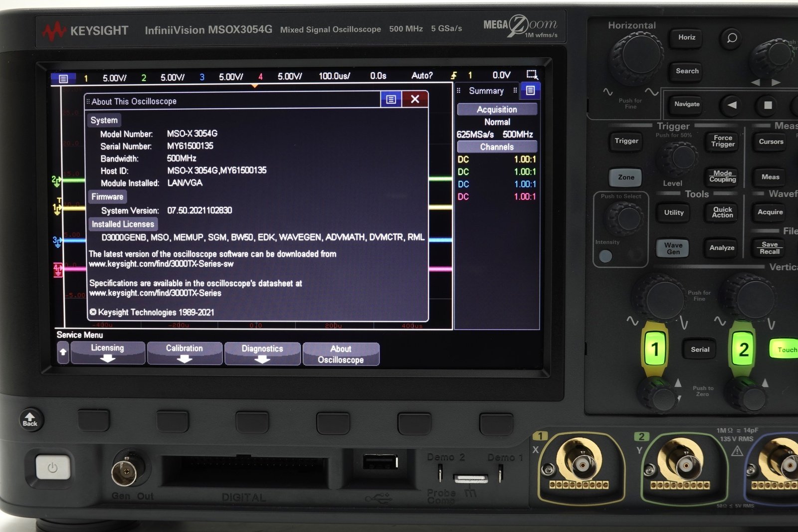Viewport: 798px width, 532px height.
Task: Push the Back button with up arrow
Action: click(30, 419)
